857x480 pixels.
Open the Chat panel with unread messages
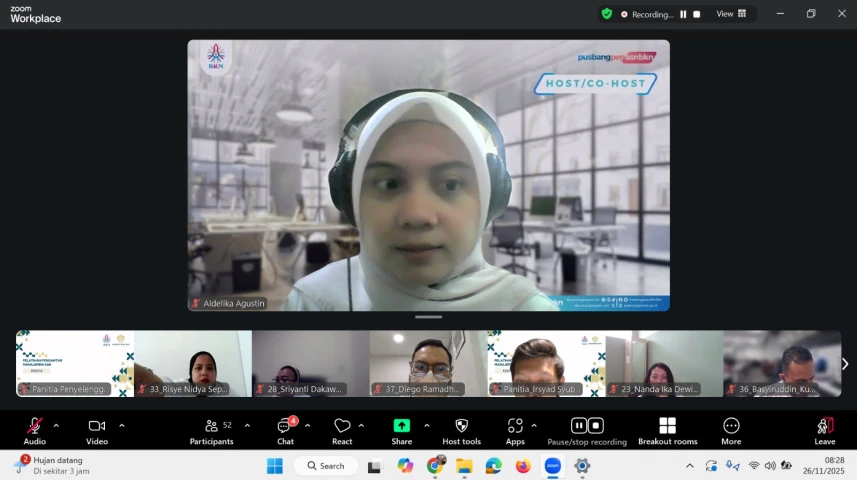tap(285, 431)
